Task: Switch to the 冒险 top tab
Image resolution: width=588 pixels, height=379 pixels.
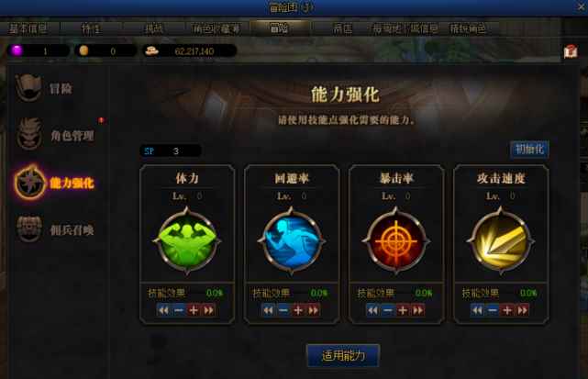Action: tap(280, 28)
